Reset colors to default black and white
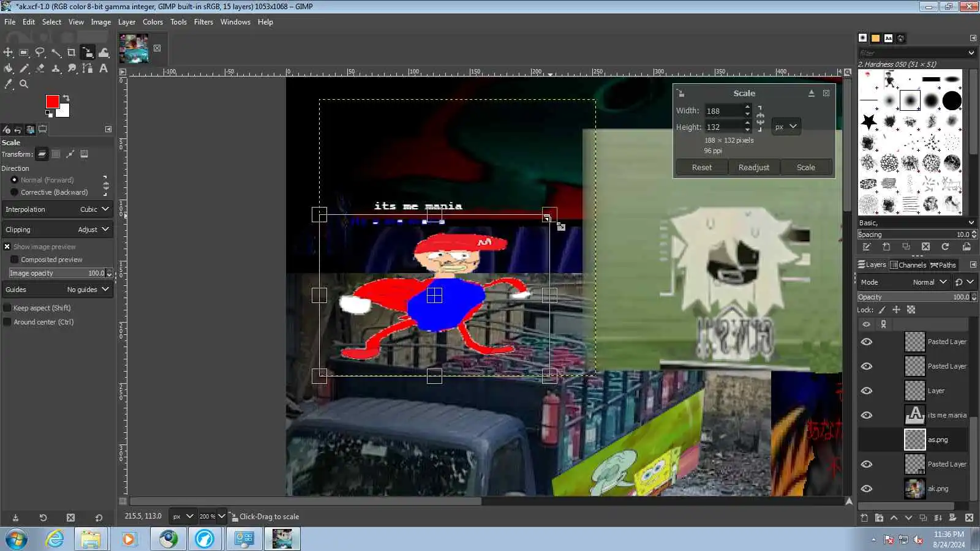Viewport: 980px width, 551px height. [49, 113]
